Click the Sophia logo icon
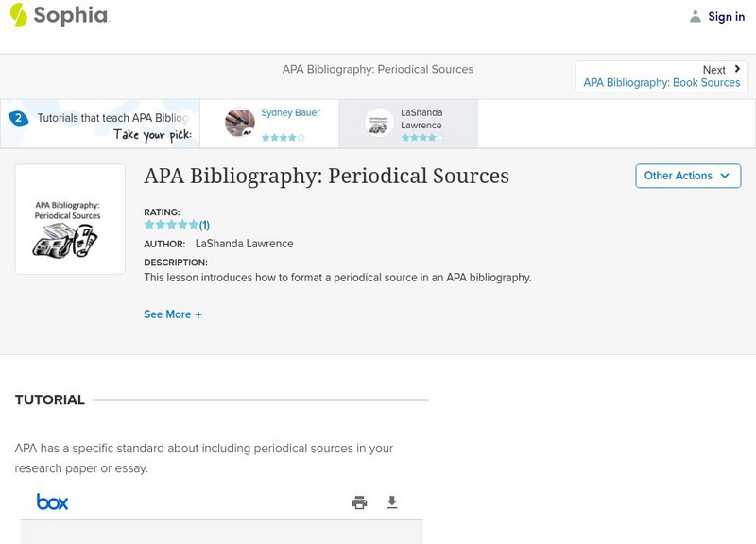This screenshot has height=544, width=756. pyautogui.click(x=18, y=15)
